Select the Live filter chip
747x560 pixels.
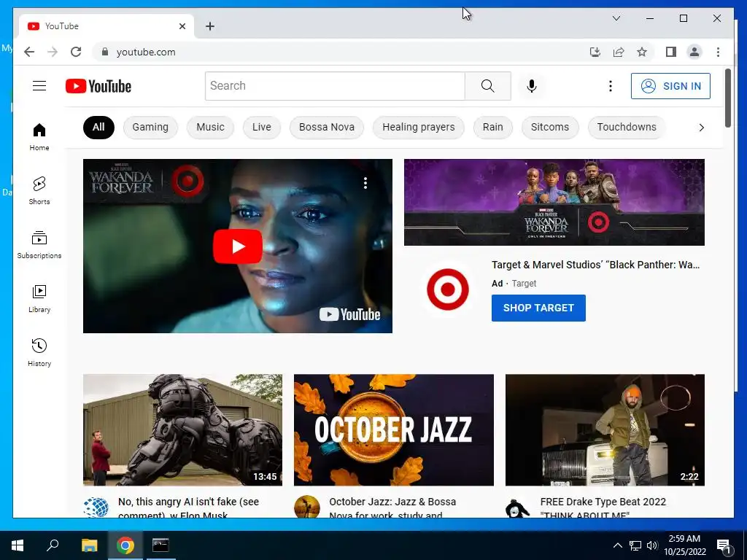click(262, 127)
